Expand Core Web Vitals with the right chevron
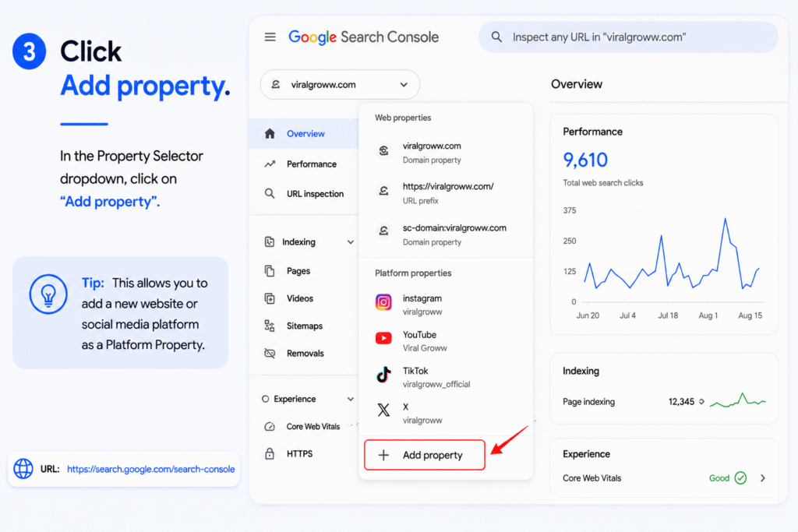 (x=762, y=478)
